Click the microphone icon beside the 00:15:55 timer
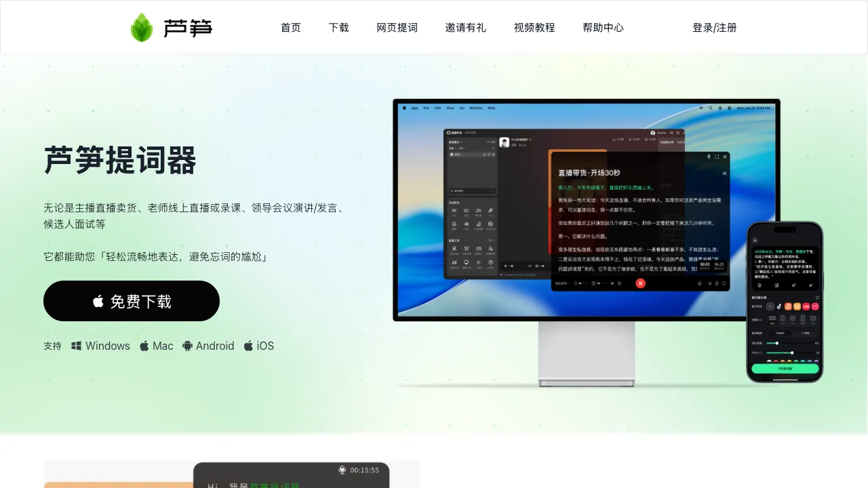Screen dimensions: 868x488 coord(342,470)
